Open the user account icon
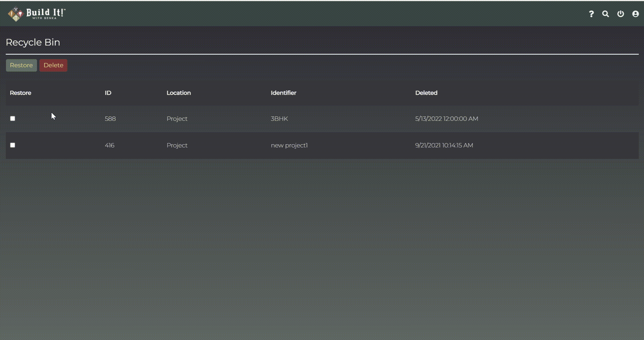This screenshot has height=340, width=644. (635, 13)
